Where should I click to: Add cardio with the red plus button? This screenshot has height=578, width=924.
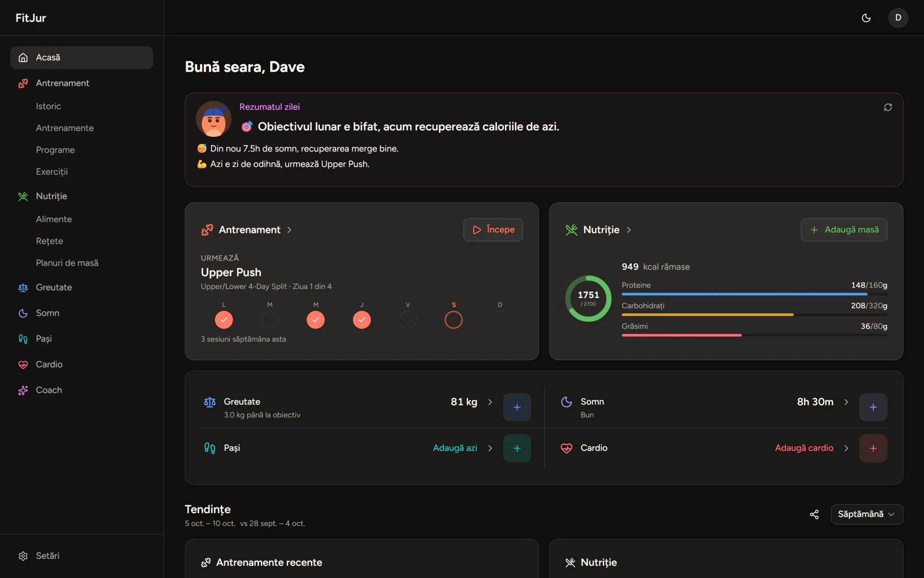(x=873, y=448)
